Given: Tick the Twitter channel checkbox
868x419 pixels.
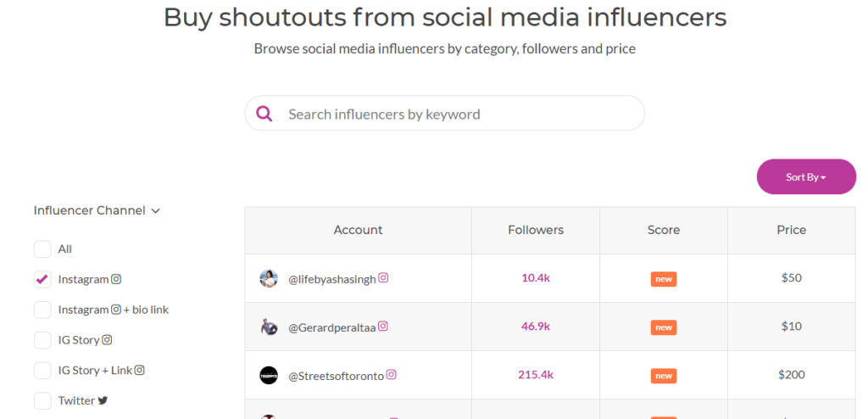Looking at the screenshot, I should point(42,400).
